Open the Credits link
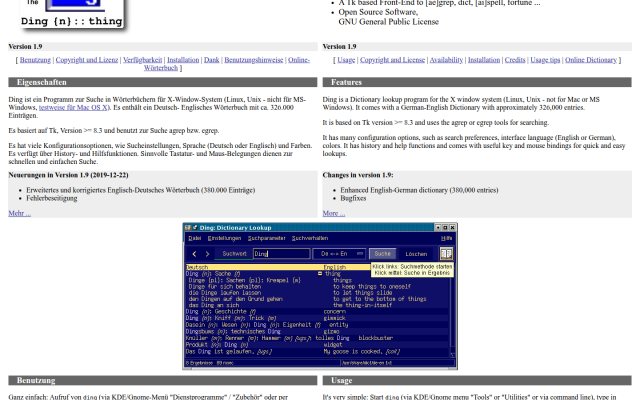This screenshot has width=640, height=400. (x=515, y=60)
